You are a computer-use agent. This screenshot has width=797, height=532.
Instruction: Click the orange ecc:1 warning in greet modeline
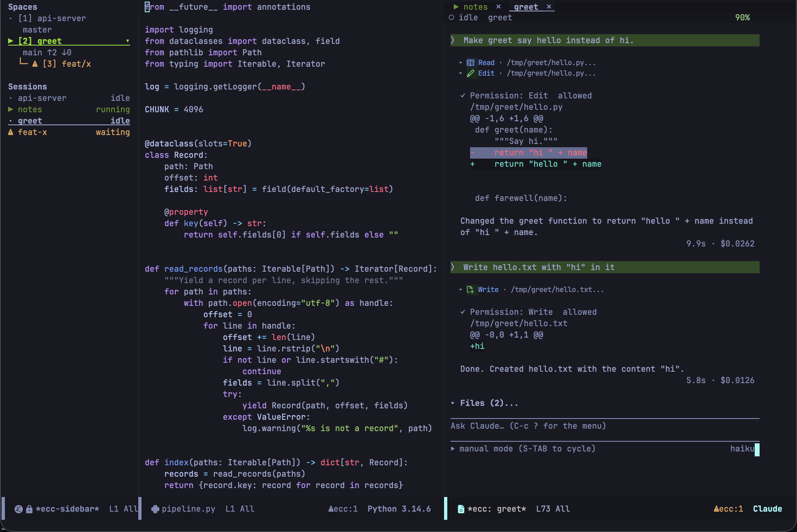(x=728, y=509)
